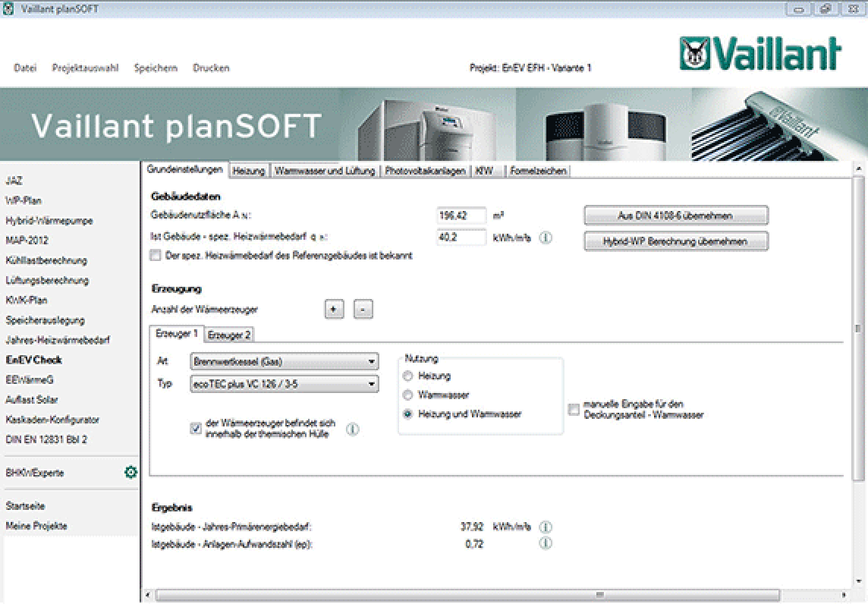
Task: Click the Vaillant planSOFT title bar icon
Action: click(x=8, y=9)
